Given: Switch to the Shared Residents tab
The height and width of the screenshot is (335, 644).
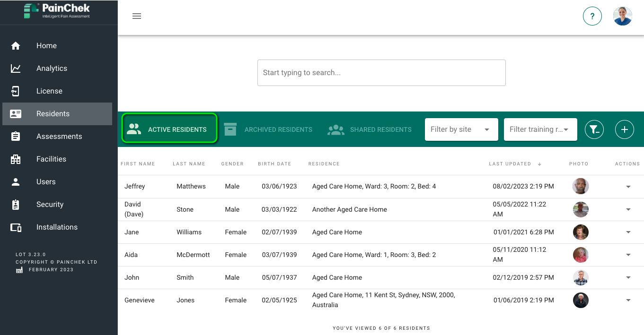Looking at the screenshot, I should [x=370, y=129].
